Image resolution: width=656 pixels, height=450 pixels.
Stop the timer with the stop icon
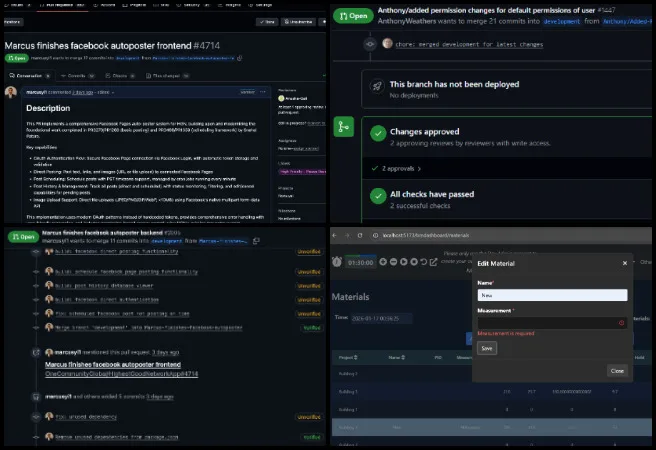point(414,262)
